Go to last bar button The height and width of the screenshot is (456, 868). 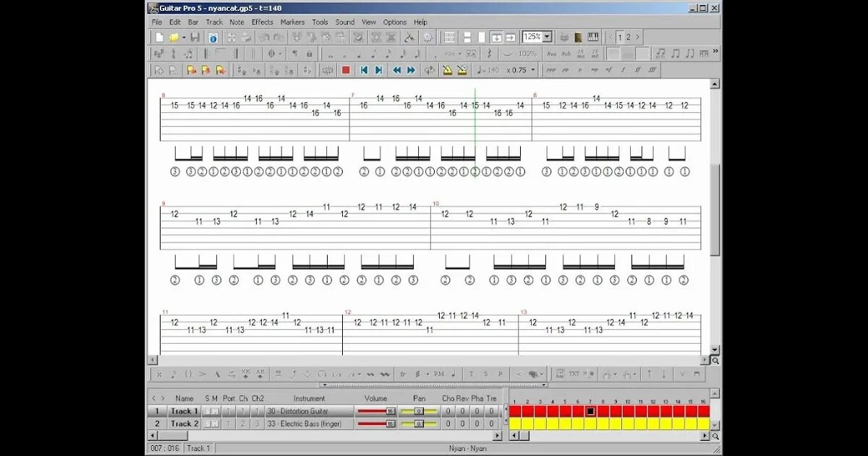click(x=378, y=70)
